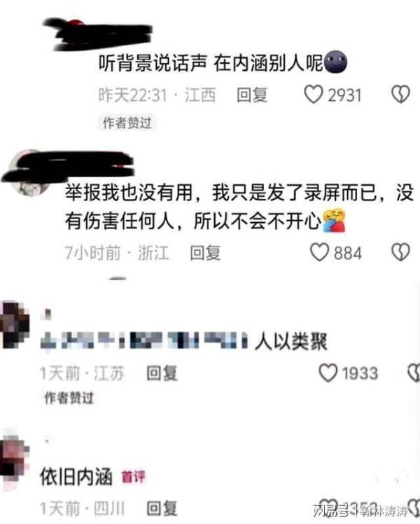The height and width of the screenshot is (524, 420).
Task: Open the Sichuan commenter's blurred avatar
Action: [x=13, y=460]
